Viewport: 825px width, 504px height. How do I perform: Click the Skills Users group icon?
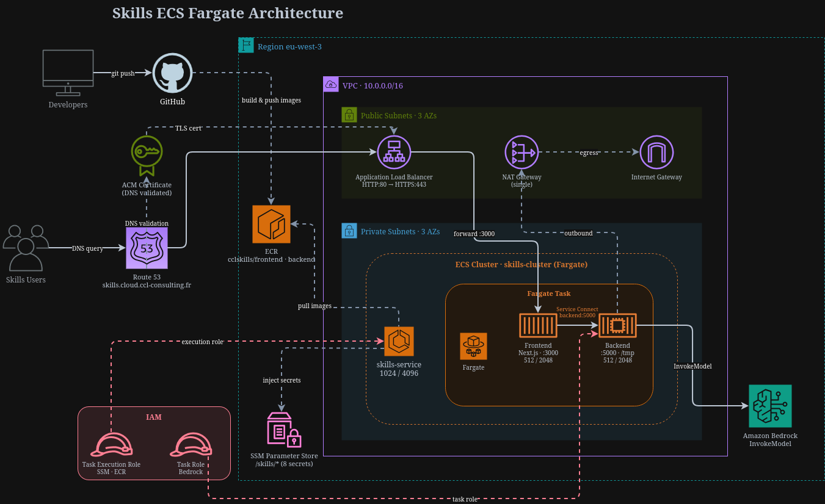tap(26, 248)
